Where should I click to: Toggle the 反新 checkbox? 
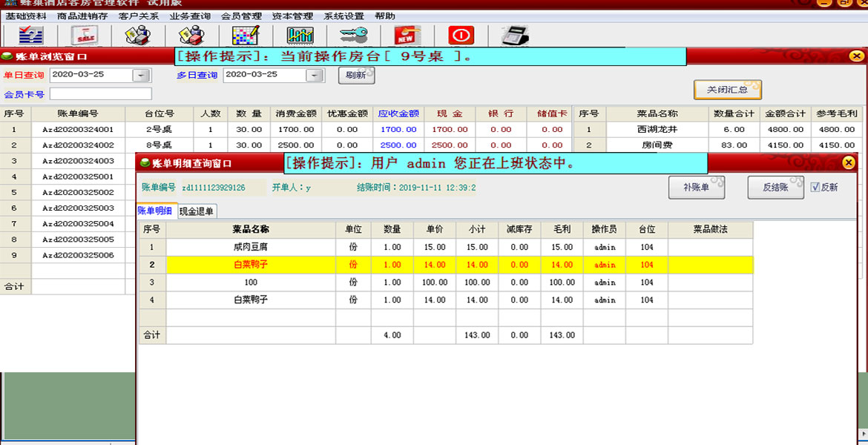tap(815, 187)
